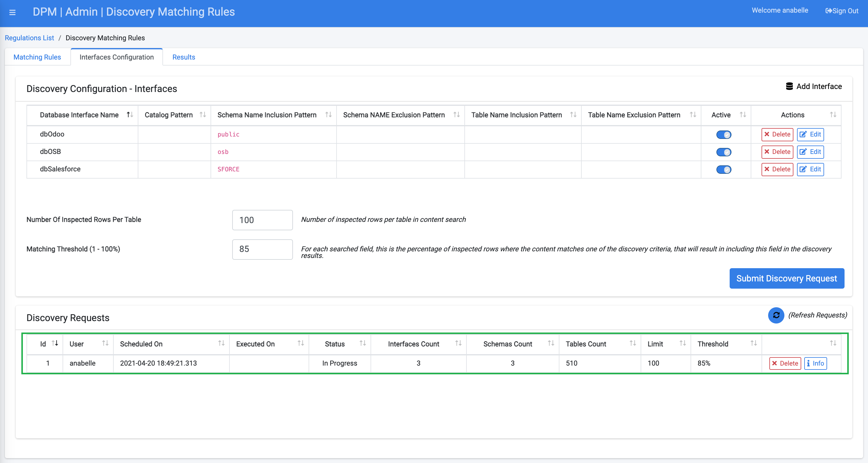Sort by Database Interface Name arrows

(x=130, y=115)
